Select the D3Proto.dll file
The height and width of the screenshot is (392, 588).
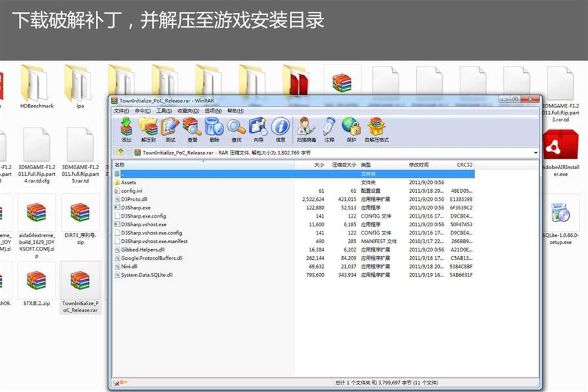[294, 199]
